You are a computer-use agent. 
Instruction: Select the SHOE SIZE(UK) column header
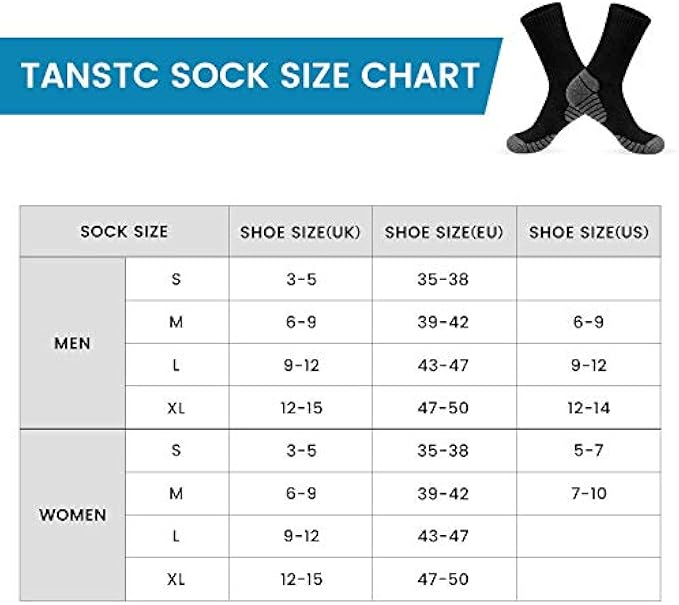[300, 232]
